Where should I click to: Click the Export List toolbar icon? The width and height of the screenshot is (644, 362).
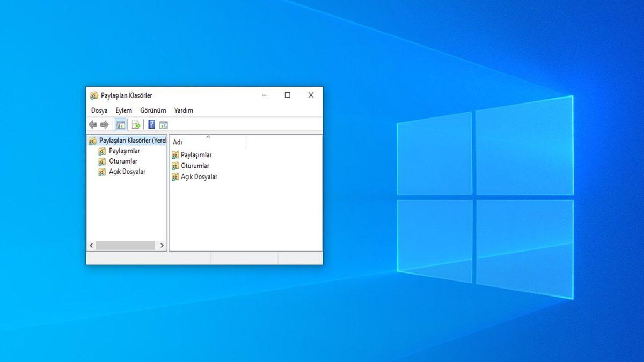[136, 124]
